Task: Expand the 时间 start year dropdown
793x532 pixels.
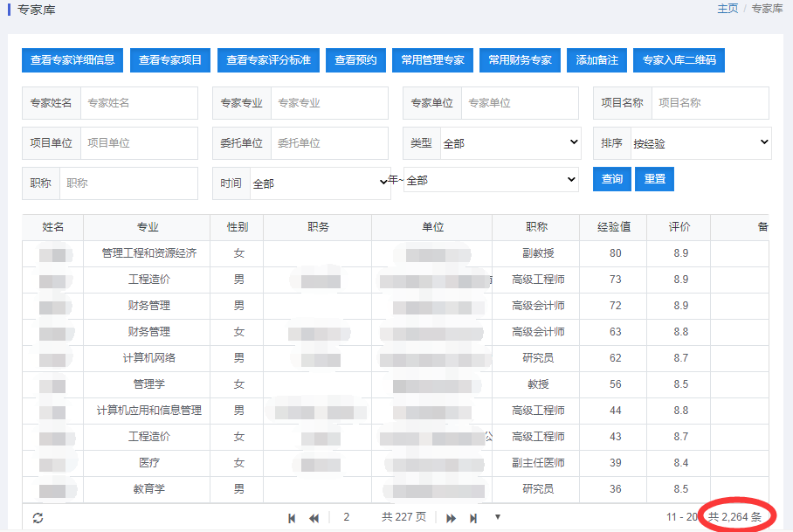Action: tap(319, 183)
